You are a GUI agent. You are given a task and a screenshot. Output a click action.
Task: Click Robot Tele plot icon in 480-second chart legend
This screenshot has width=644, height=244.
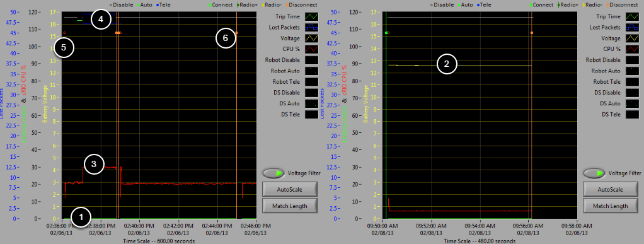pyautogui.click(x=633, y=81)
